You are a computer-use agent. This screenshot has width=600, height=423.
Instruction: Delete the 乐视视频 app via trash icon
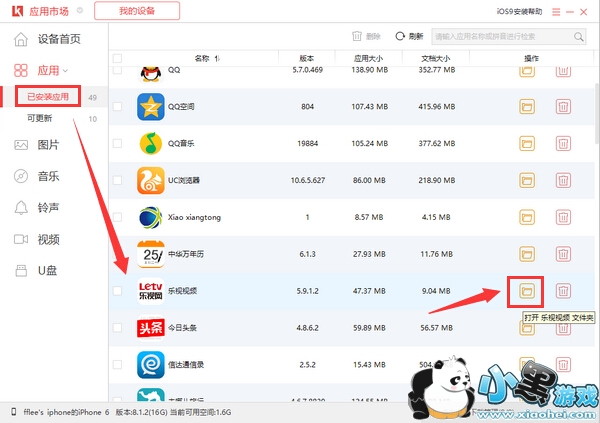tap(563, 291)
